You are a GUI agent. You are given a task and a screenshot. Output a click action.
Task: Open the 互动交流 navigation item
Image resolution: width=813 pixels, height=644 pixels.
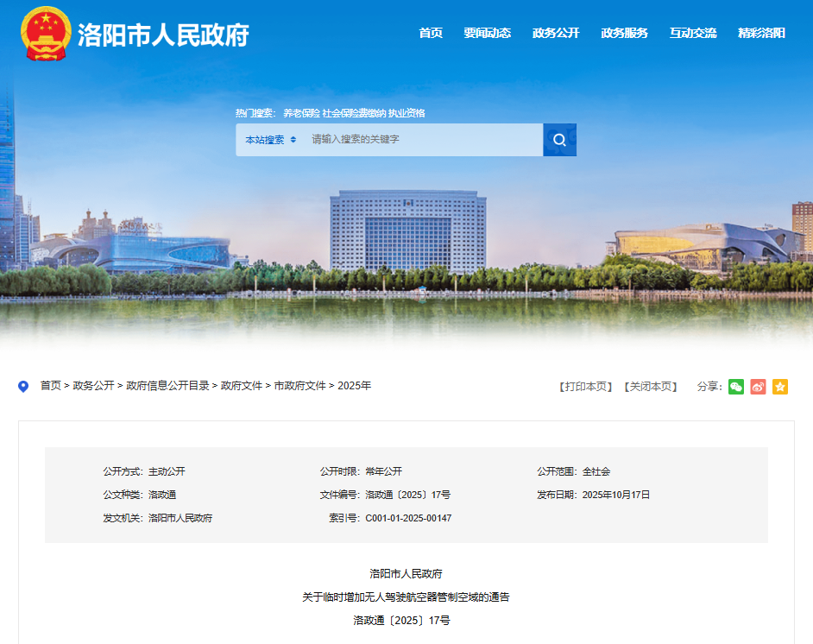(x=693, y=33)
